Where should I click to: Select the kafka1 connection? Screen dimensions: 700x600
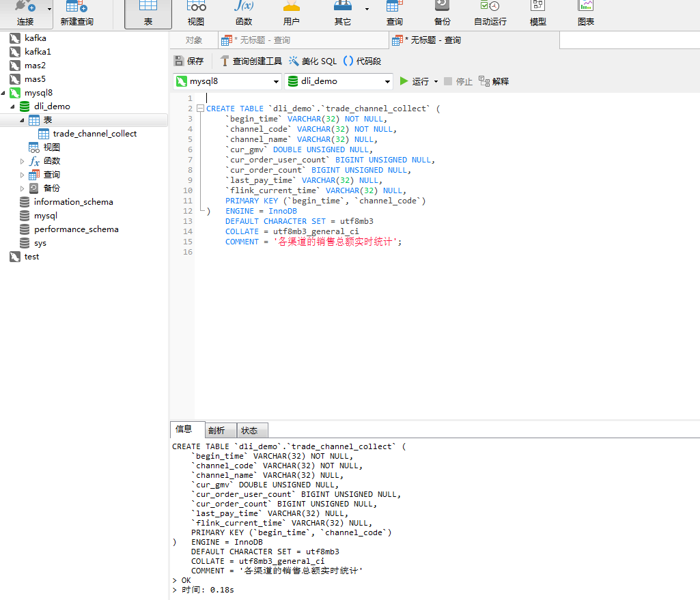point(38,52)
